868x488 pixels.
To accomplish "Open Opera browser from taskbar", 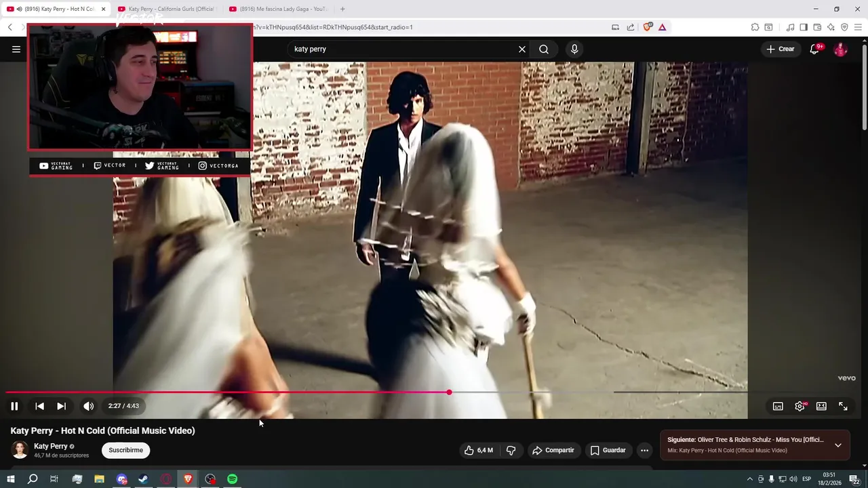I will click(166, 479).
